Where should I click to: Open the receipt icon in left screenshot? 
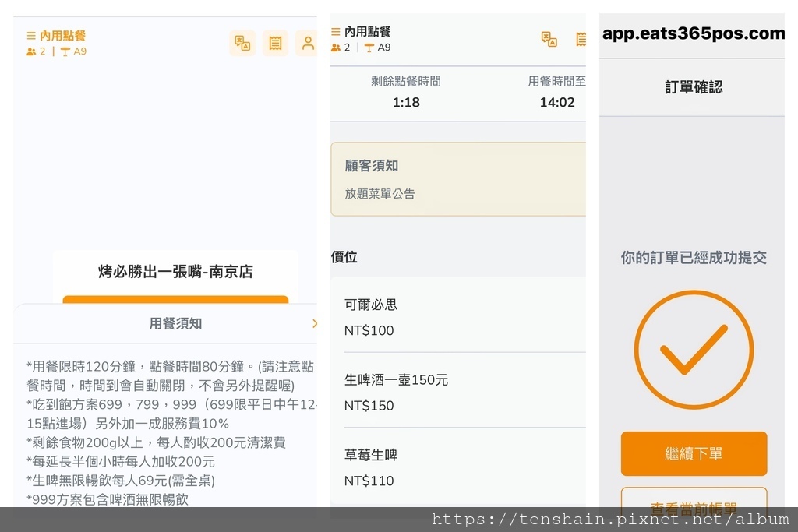point(275,43)
